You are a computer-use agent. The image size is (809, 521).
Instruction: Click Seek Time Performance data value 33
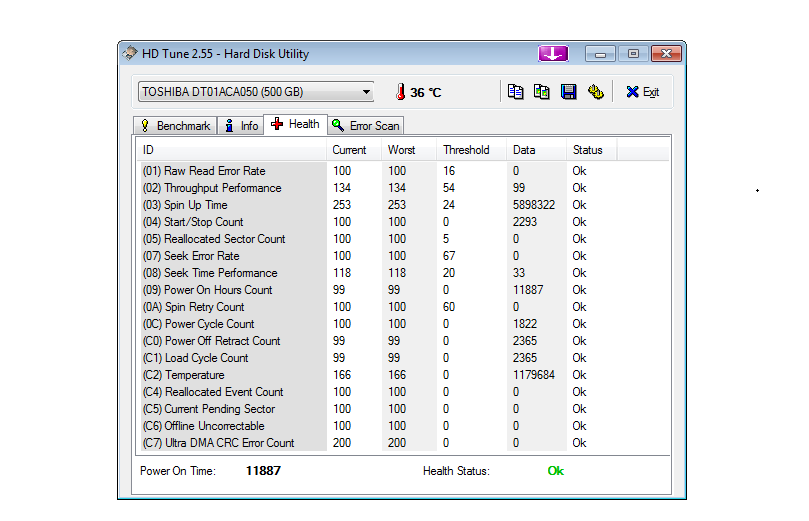point(519,273)
